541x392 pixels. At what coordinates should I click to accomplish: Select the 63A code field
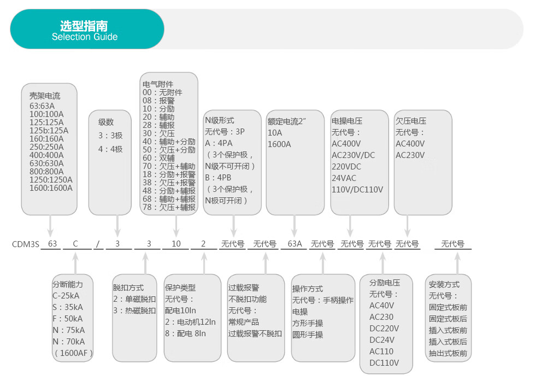295,244
